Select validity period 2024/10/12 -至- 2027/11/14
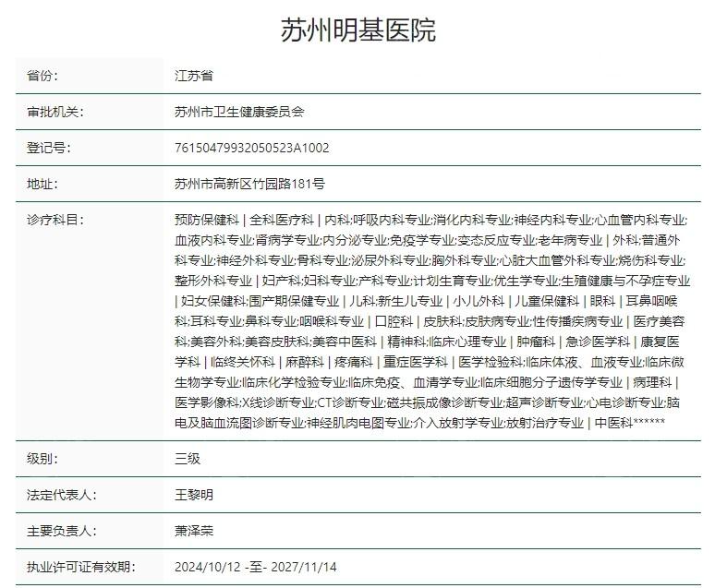 coord(255,567)
